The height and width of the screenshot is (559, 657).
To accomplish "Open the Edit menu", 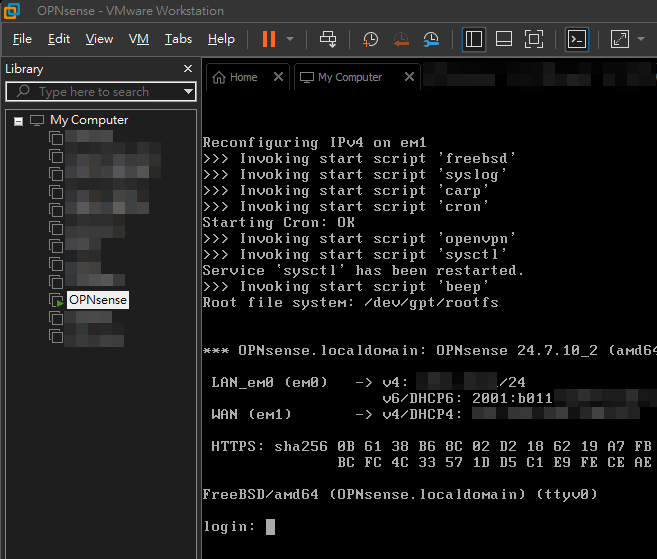I will click(x=59, y=39).
